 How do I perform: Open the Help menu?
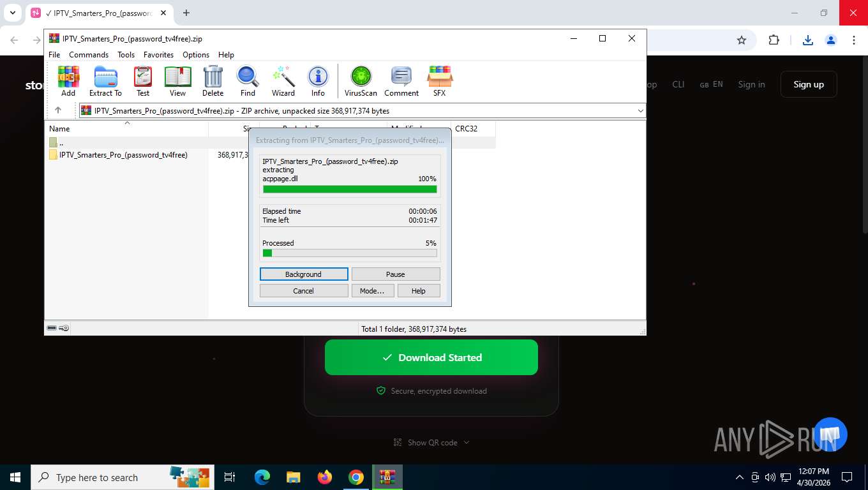[226, 55]
